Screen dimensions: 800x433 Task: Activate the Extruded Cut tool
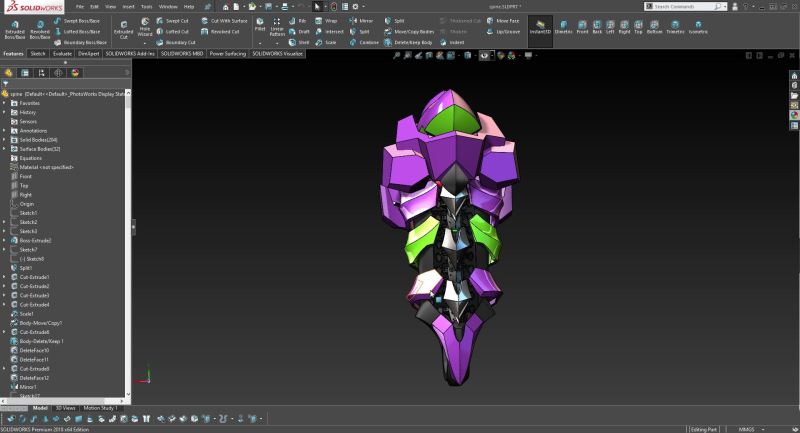123,30
